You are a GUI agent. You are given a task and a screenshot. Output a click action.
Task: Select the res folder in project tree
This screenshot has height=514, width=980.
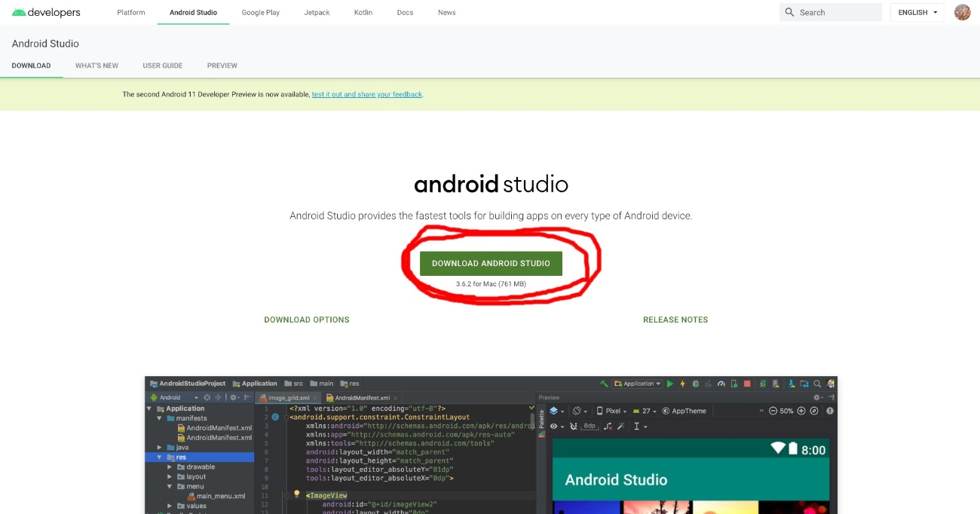(199, 457)
